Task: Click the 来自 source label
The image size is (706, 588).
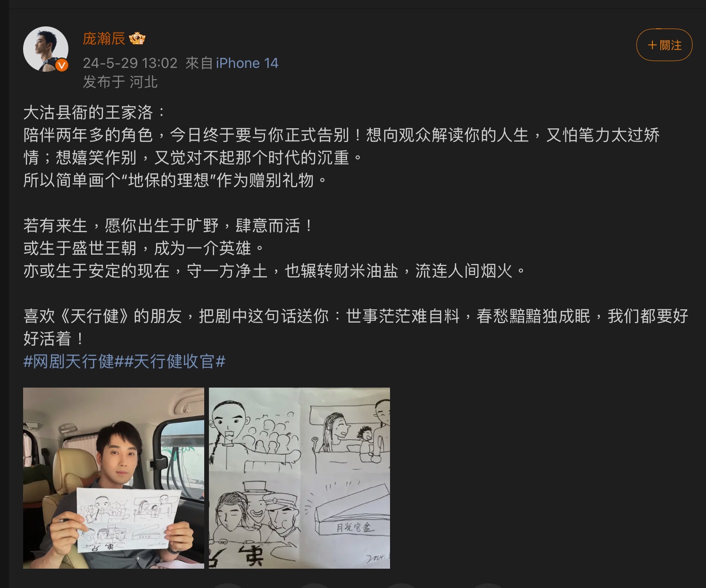Action: pos(199,63)
